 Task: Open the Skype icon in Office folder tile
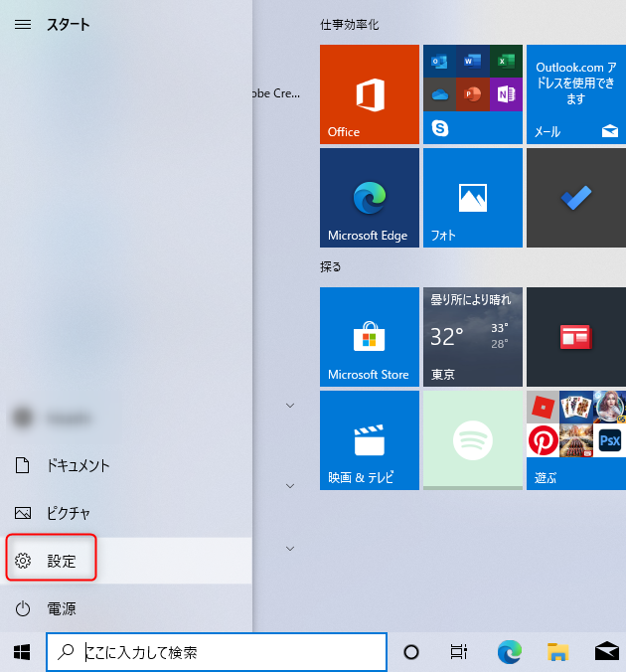pos(438,127)
